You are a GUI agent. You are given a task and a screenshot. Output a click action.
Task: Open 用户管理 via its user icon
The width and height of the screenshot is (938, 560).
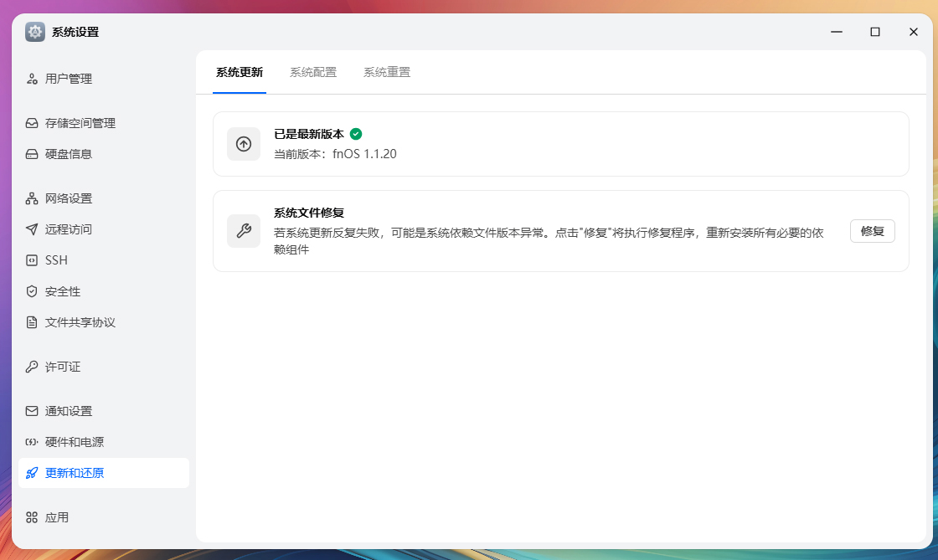click(x=33, y=78)
